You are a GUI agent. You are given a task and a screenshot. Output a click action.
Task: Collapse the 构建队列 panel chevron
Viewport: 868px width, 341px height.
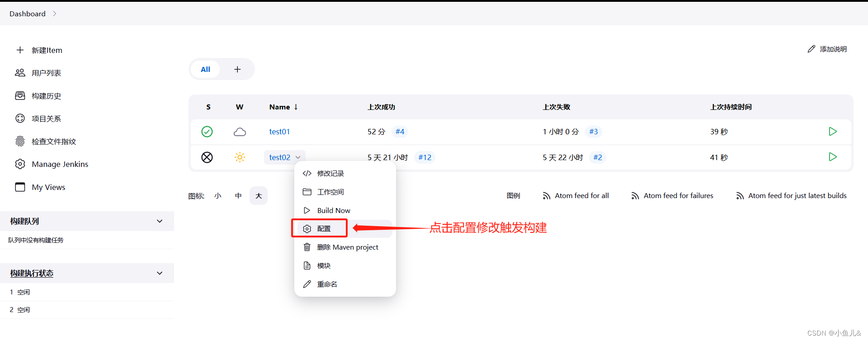pos(160,221)
